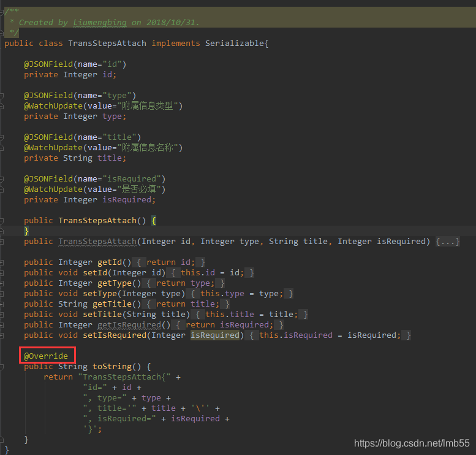The height and width of the screenshot is (455, 476).
Task: Expand gutter fold marker beside getType() line
Action: [1, 283]
